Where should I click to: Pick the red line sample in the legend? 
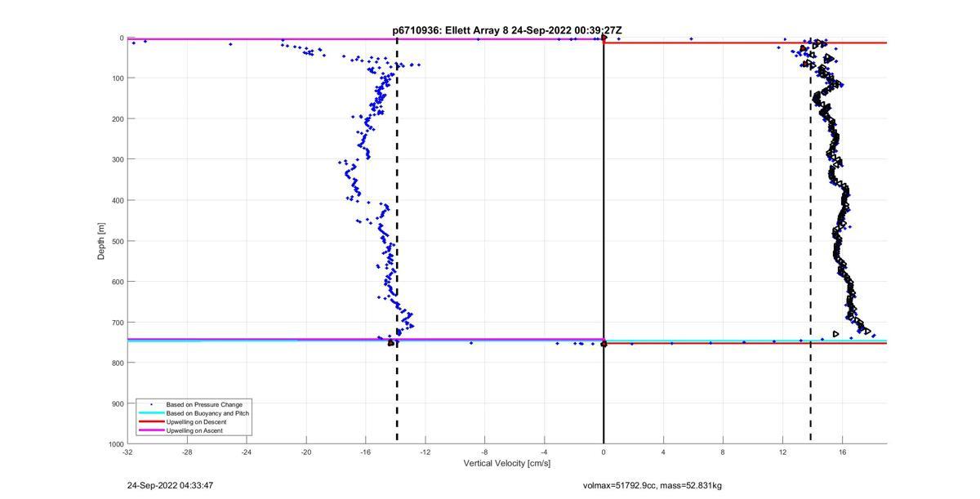[150, 421]
